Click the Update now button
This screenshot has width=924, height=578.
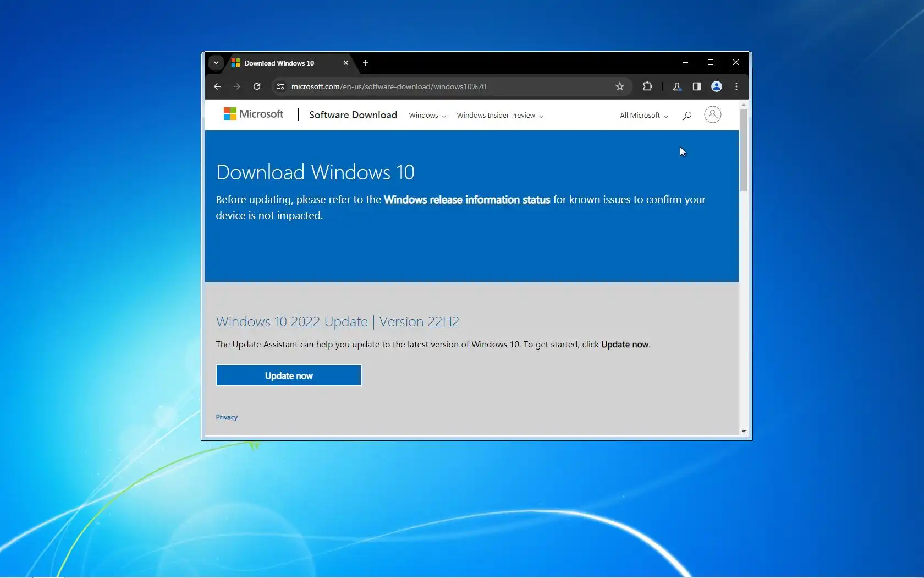pyautogui.click(x=289, y=375)
